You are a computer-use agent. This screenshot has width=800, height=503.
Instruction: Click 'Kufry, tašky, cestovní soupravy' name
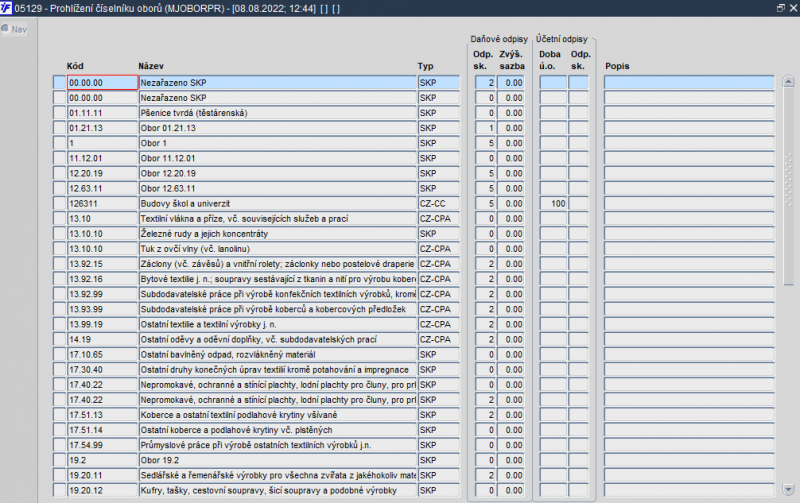[x=278, y=490]
